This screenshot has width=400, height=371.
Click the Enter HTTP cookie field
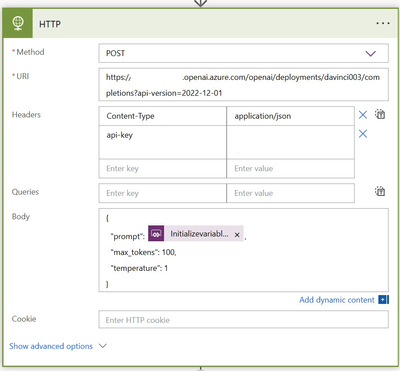click(x=243, y=320)
